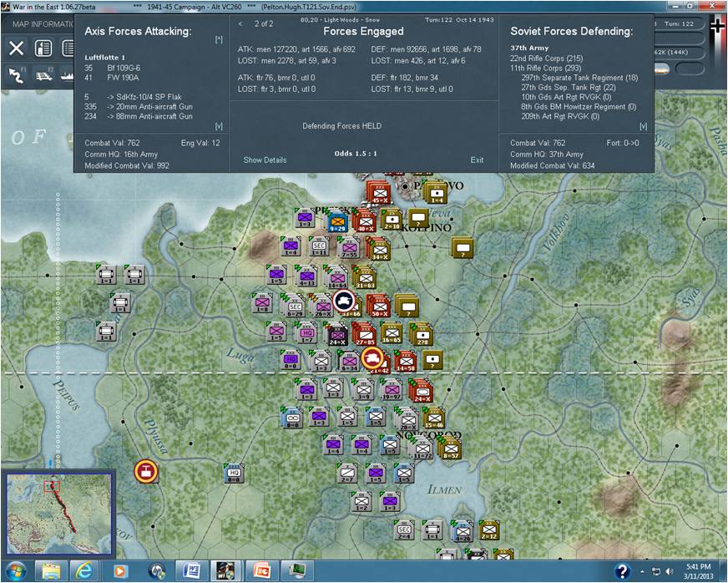Select the pink HQ 1=7 counter
The image size is (728, 583).
coord(307,332)
